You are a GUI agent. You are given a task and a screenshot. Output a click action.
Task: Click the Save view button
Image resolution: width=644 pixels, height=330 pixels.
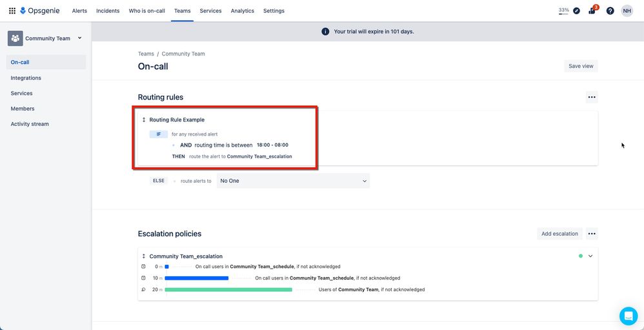click(581, 66)
